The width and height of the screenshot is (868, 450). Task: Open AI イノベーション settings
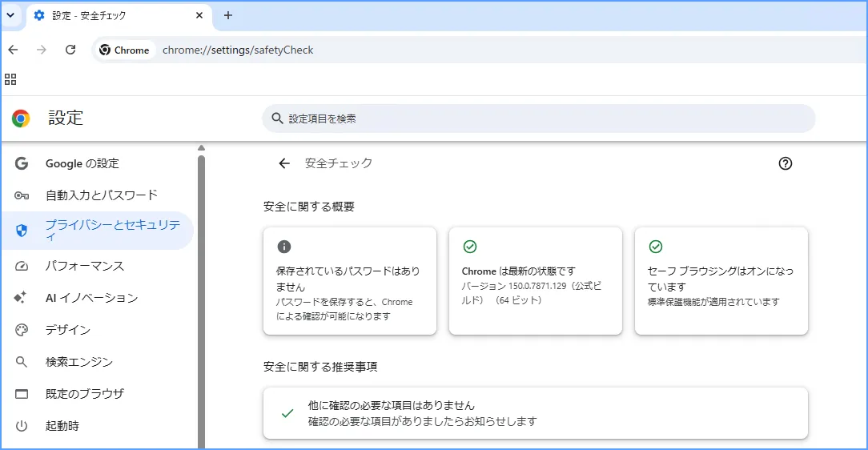98,298
